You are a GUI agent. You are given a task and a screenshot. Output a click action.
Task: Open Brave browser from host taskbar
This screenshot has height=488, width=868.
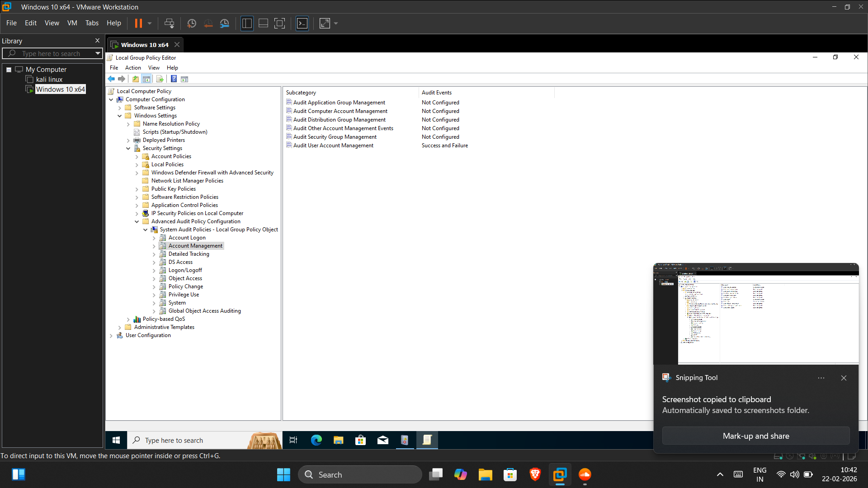535,474
